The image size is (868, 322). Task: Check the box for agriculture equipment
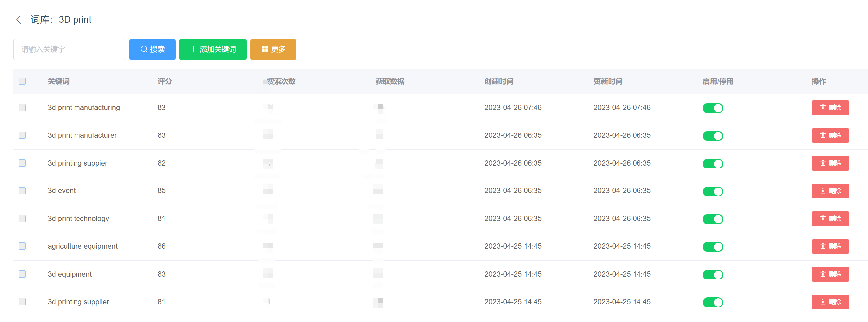pos(22,246)
